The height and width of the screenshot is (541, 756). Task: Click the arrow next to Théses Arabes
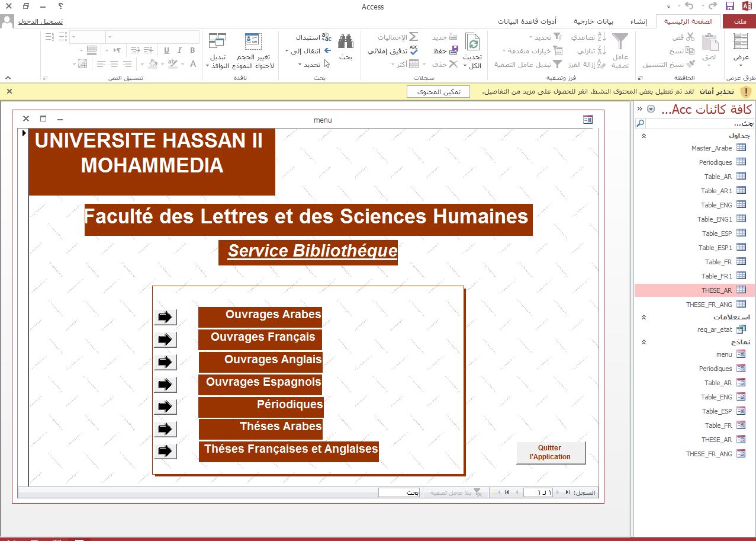coord(165,428)
